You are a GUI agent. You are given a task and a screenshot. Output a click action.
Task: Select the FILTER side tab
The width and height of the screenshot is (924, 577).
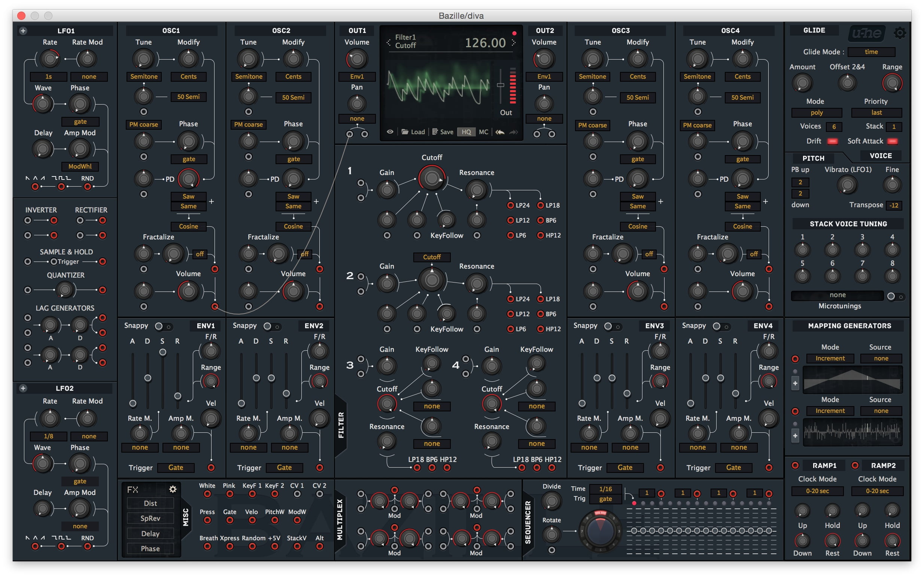(341, 425)
